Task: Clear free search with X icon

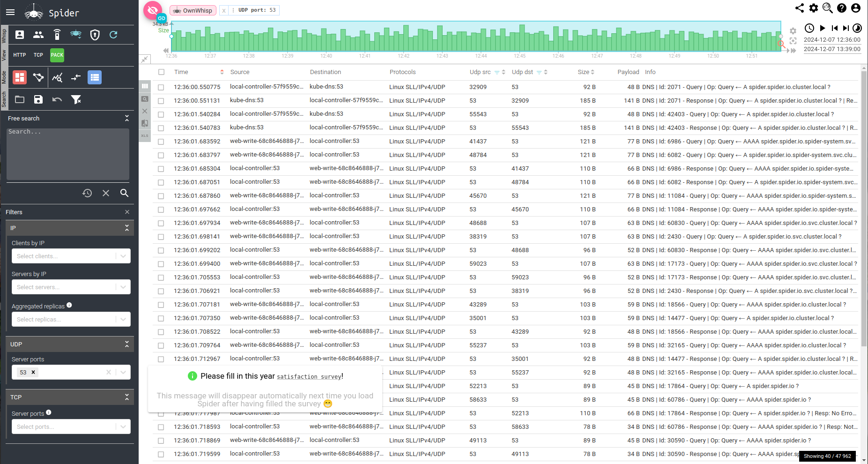Action: point(106,193)
